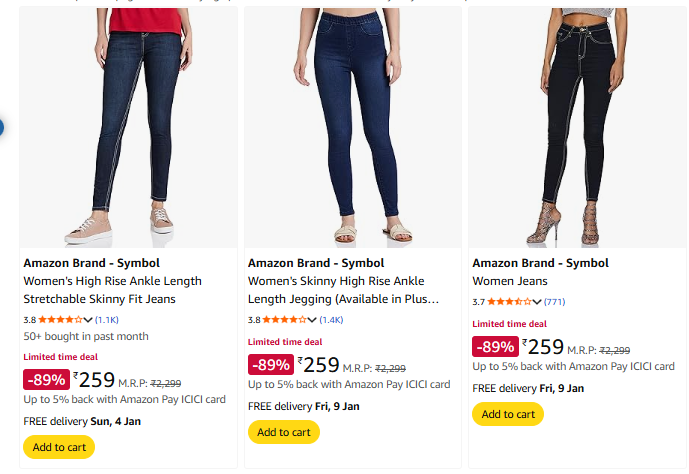Click the -89% deal badge on Women Jeans

(494, 347)
